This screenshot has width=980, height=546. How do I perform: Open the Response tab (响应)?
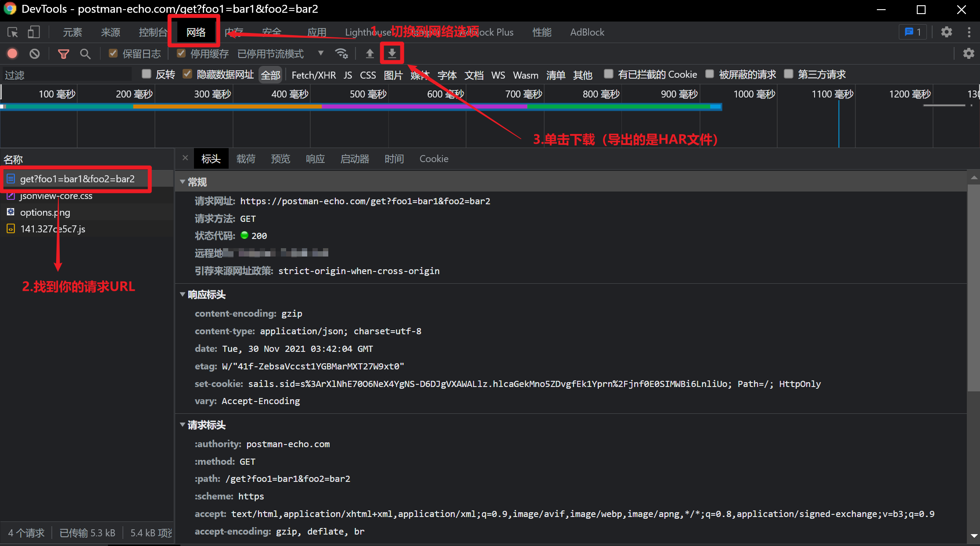click(x=315, y=159)
